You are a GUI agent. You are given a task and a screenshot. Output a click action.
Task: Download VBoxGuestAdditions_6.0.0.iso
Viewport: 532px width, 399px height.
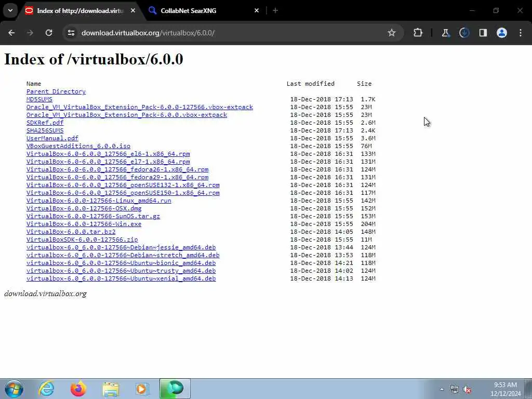click(x=78, y=146)
